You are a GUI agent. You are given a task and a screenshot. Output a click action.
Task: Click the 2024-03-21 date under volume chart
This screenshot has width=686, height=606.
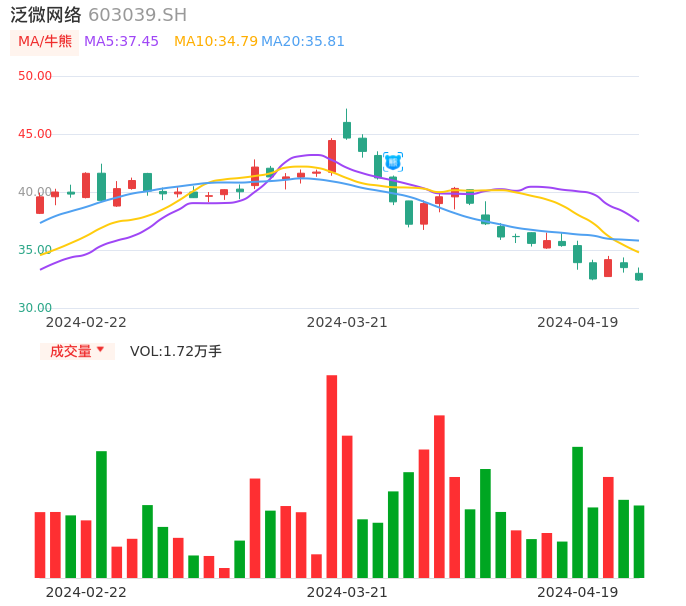(x=347, y=592)
